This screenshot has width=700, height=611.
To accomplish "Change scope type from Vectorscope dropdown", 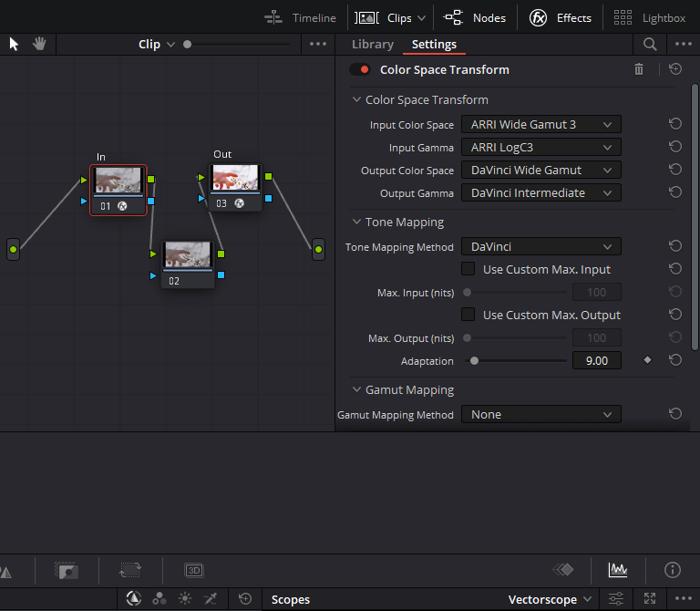I will [550, 599].
